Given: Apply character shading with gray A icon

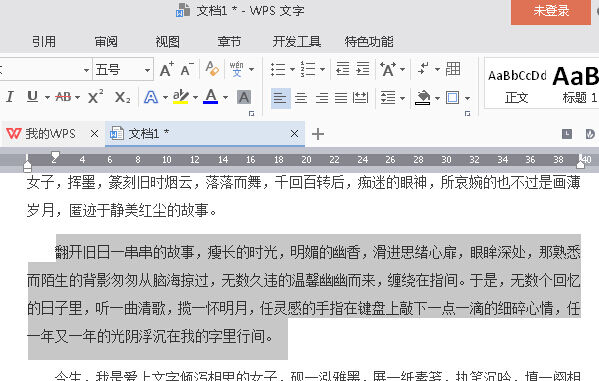Looking at the screenshot, I should 244,97.
